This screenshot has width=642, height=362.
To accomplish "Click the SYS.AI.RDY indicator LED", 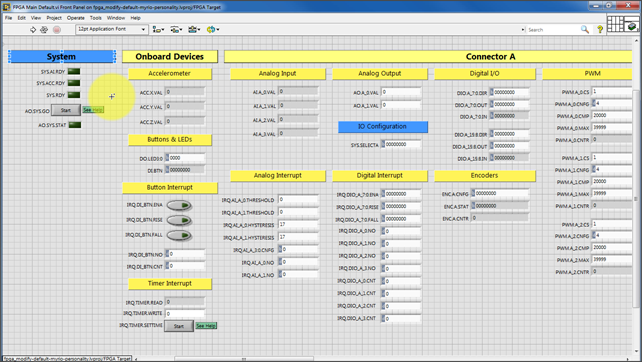I will 74,71.
